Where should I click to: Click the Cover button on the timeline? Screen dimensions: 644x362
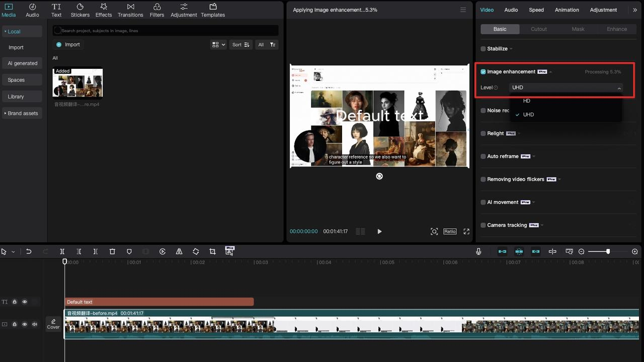click(x=53, y=324)
